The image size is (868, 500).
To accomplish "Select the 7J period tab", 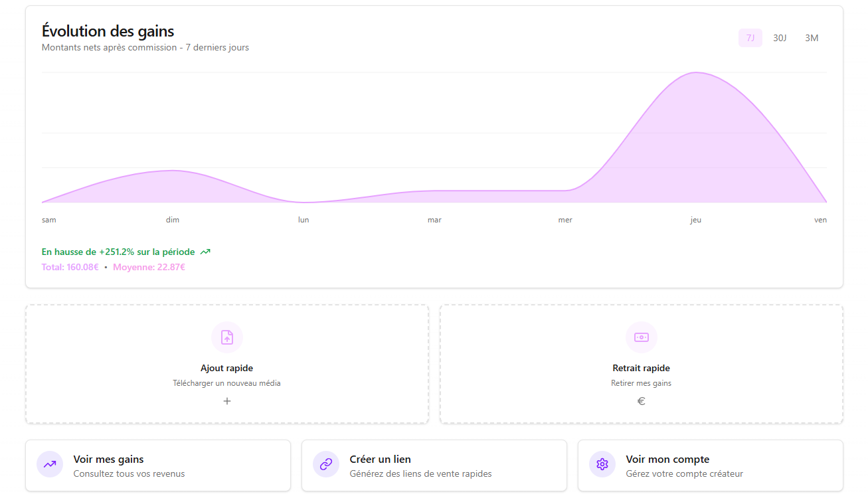I will 750,38.
